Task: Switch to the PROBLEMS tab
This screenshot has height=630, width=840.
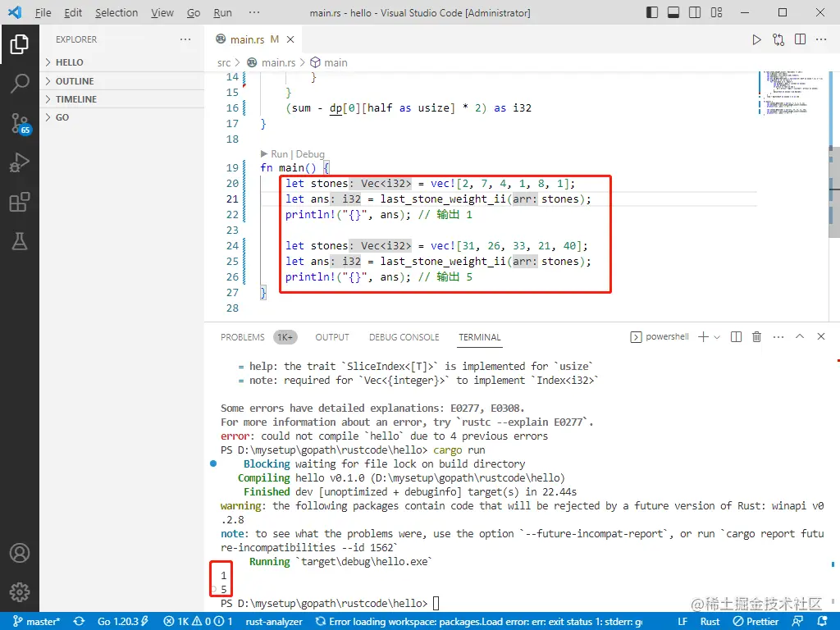Action: tap(243, 337)
